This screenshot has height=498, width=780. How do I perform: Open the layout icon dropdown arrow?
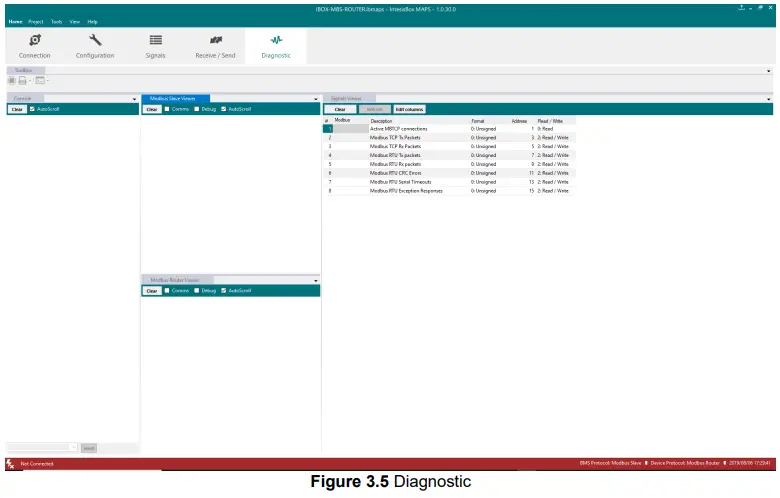48,81
